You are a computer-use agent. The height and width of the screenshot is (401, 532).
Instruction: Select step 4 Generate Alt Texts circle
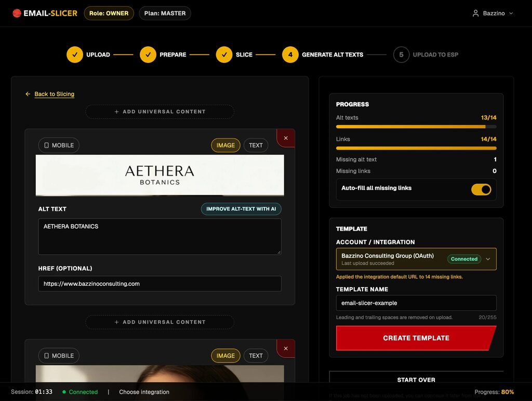(x=290, y=55)
